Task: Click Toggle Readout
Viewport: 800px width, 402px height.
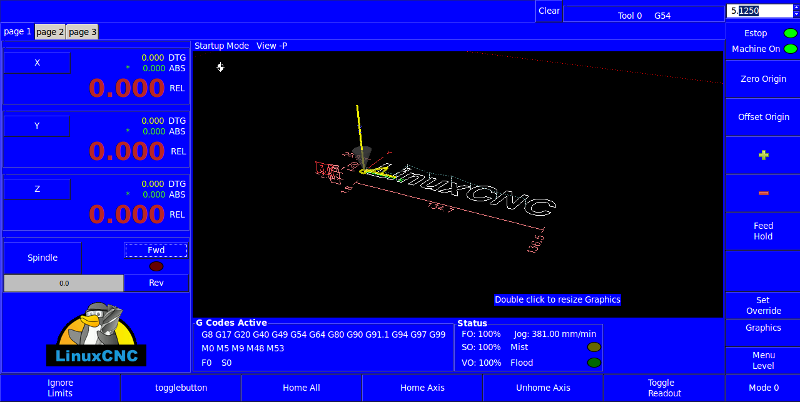Action: [664, 388]
